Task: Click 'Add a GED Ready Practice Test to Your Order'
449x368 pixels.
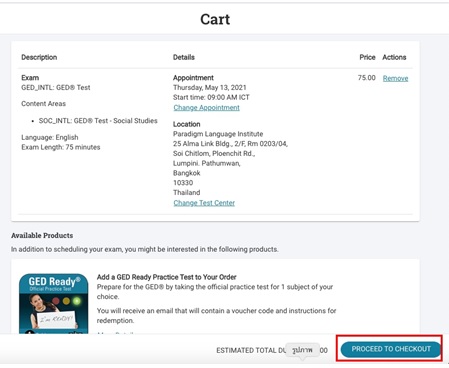Action: click(167, 277)
